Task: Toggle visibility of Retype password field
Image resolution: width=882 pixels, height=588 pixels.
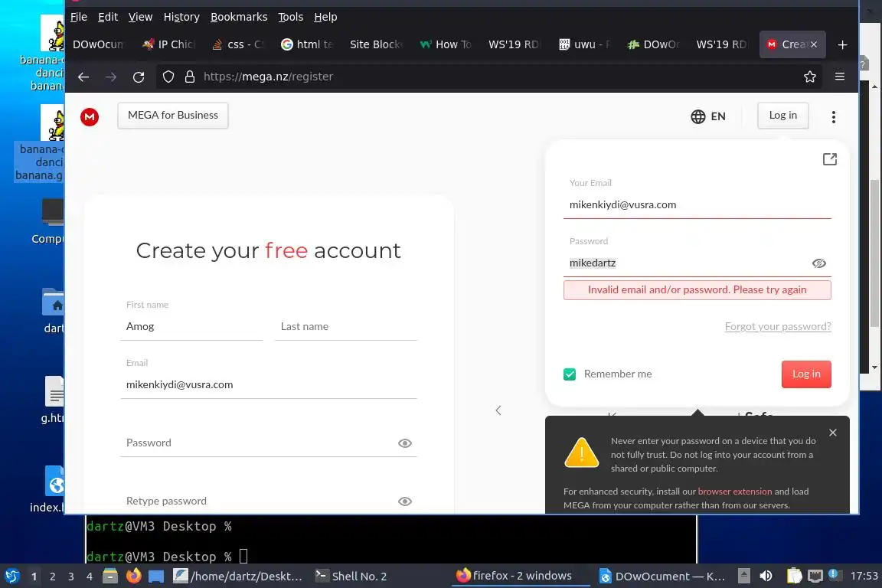Action: 405,501
